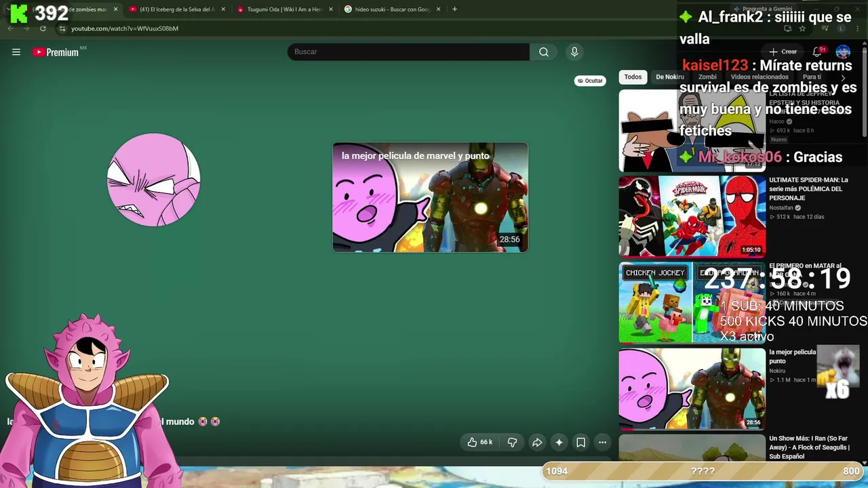
Task: Open the Nostalfan channel link
Action: (x=781, y=207)
